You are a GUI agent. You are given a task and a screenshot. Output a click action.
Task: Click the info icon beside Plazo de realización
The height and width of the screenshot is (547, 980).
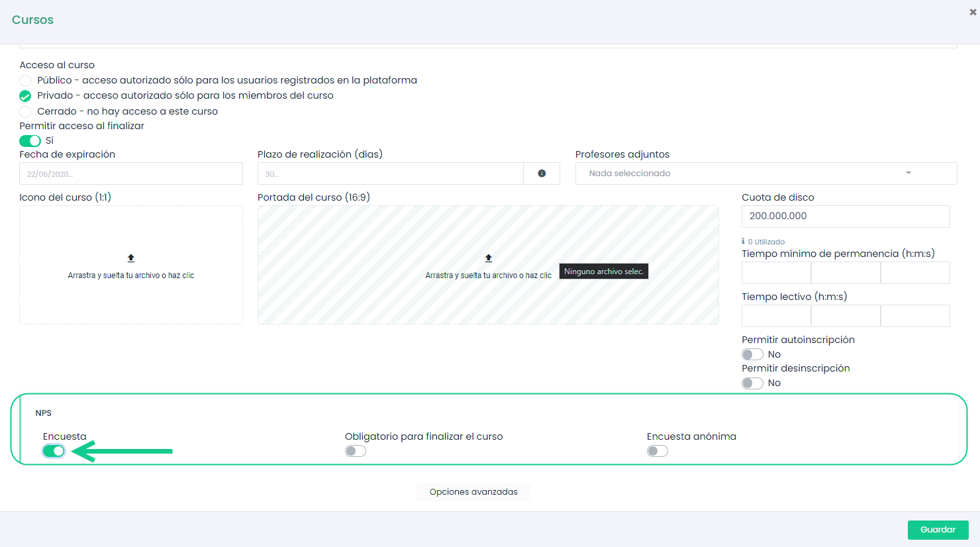[542, 174]
